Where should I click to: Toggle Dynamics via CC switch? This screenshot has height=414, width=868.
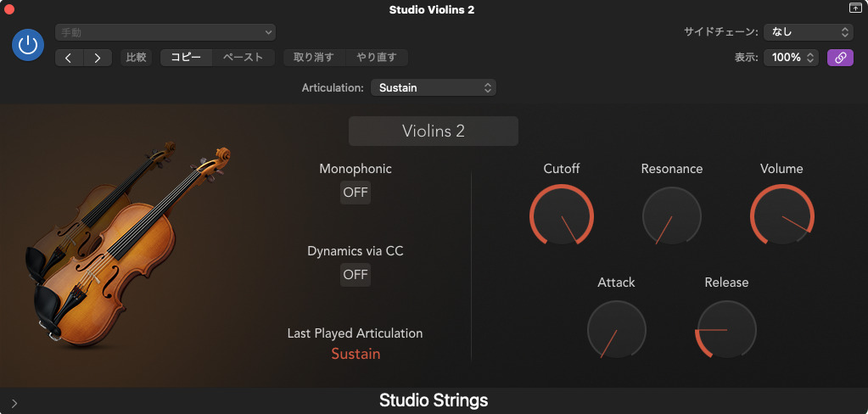(356, 275)
